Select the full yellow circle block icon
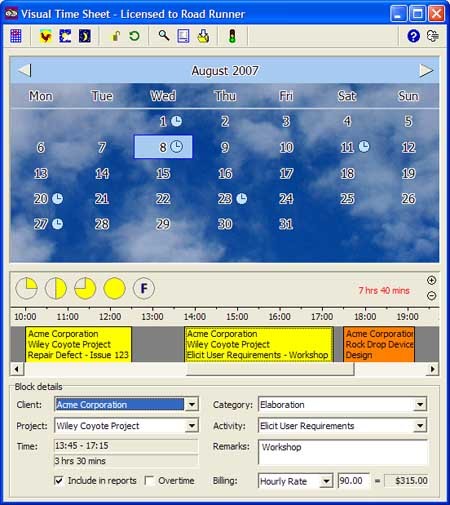 pos(114,288)
